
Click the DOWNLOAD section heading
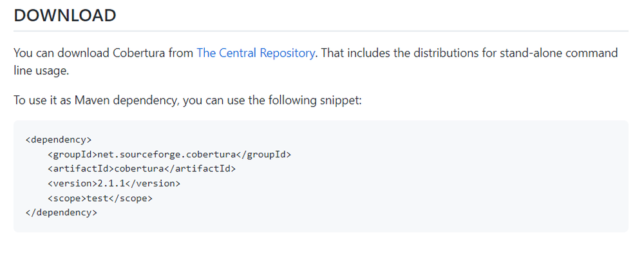pyautogui.click(x=65, y=15)
